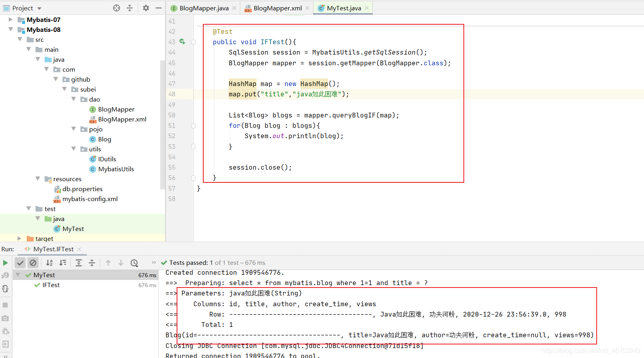The height and width of the screenshot is (358, 644).
Task: Click run gutter icon beside line 43
Action: [x=182, y=41]
